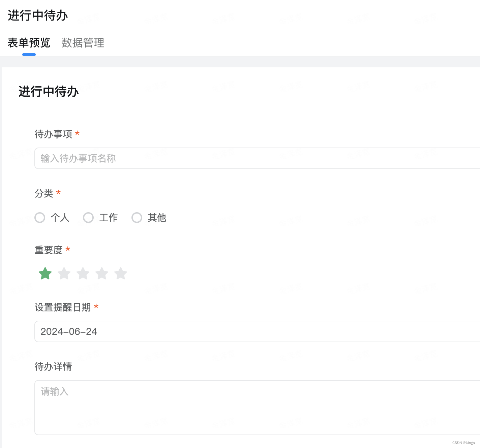Viewport: 480px width, 448px height.
Task: Select the 个人 category radio button
Action: coord(40,218)
